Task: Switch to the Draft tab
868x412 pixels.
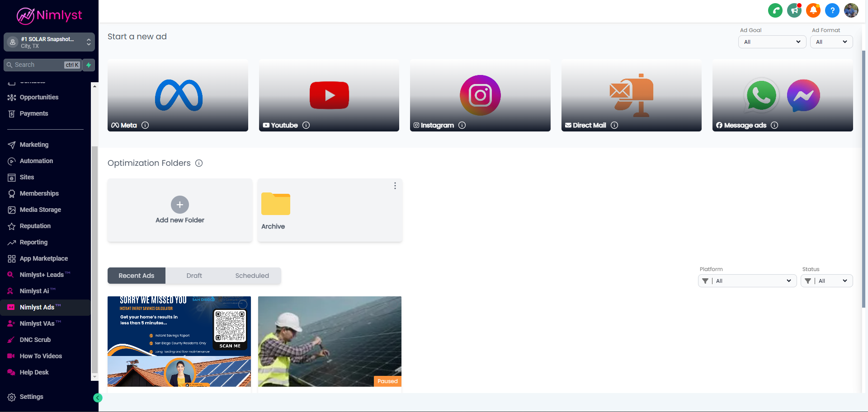Action: [194, 276]
